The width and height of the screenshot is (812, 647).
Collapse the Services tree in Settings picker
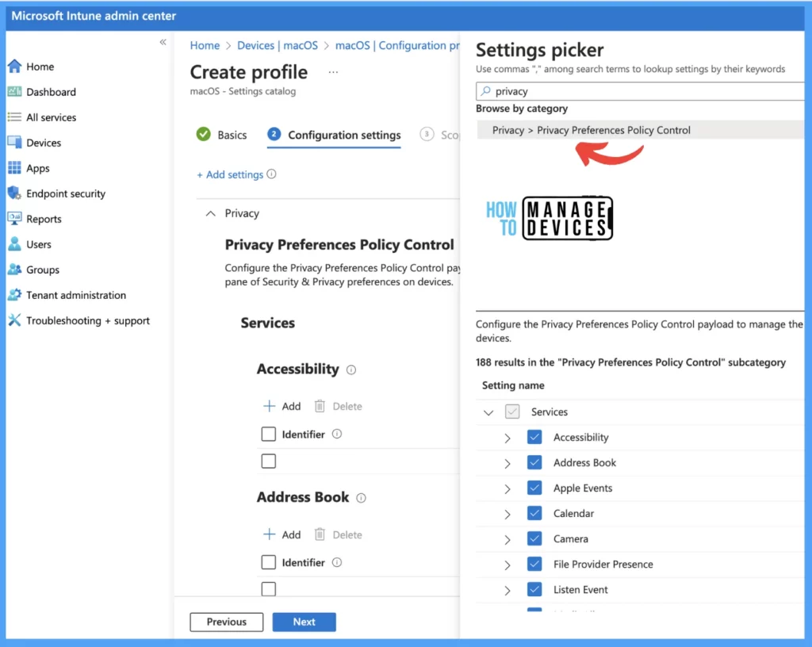[488, 412]
